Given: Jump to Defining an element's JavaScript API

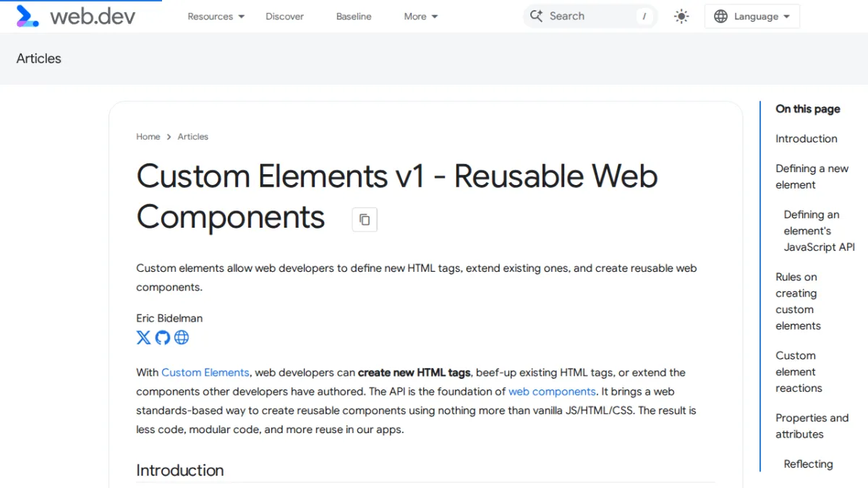Looking at the screenshot, I should (820, 231).
